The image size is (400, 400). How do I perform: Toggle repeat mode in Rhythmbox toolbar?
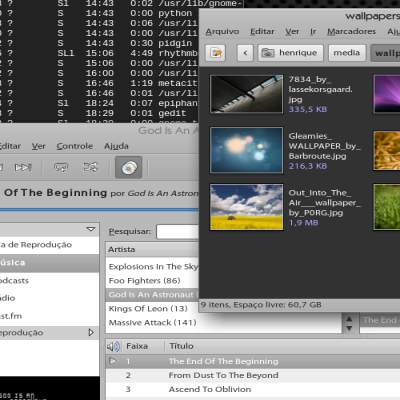pos(61,167)
